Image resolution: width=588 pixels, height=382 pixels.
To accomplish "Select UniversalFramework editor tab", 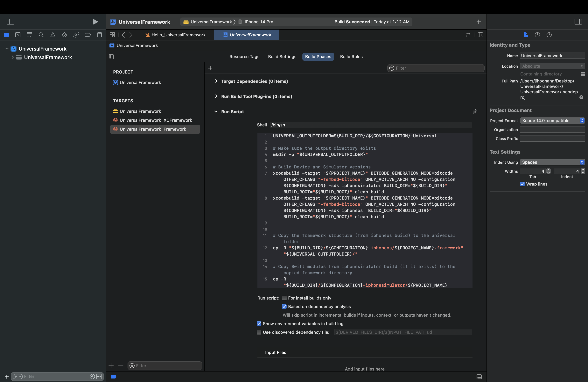I will (247, 35).
